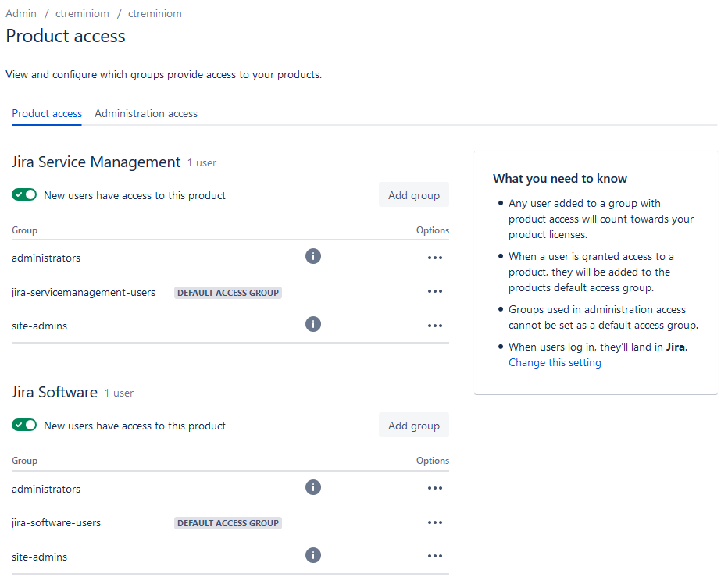Click DEFAULT ACCESS GROUP badge for jira-servicemanagement-users

tap(228, 293)
